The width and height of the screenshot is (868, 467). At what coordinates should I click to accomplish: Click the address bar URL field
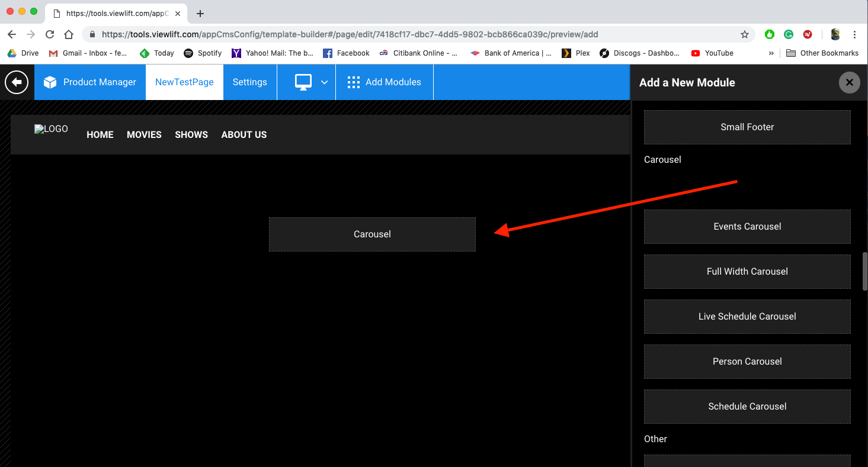pyautogui.click(x=418, y=34)
